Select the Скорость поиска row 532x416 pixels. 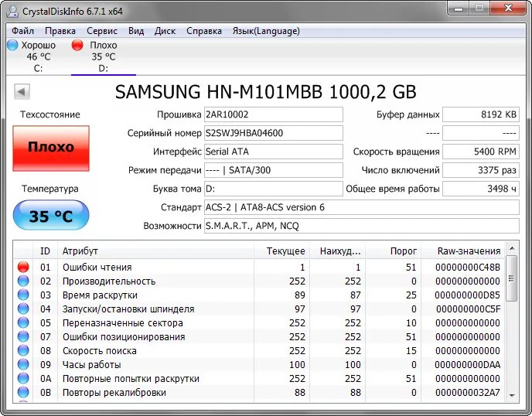click(x=259, y=350)
